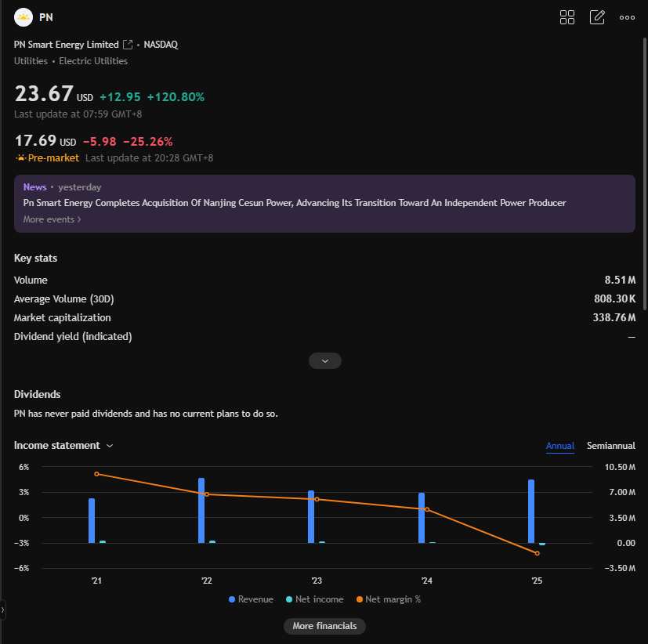Open external link icon beside PN Smart Energy Limited
Image resolution: width=648 pixels, height=644 pixels.
coord(129,45)
